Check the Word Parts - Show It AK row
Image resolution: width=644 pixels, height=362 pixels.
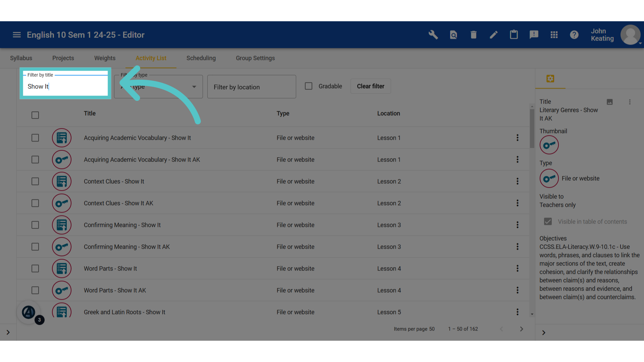[x=35, y=290]
